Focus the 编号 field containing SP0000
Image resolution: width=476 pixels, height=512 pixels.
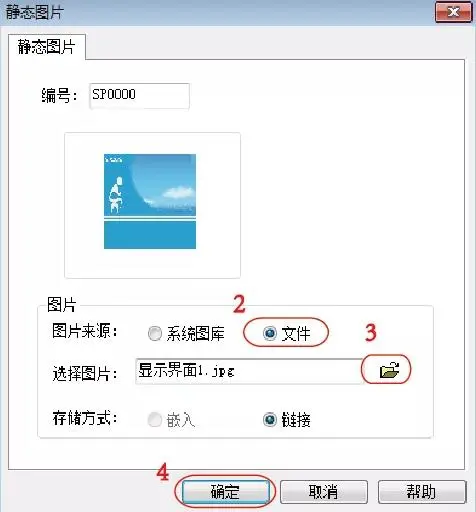pyautogui.click(x=139, y=96)
